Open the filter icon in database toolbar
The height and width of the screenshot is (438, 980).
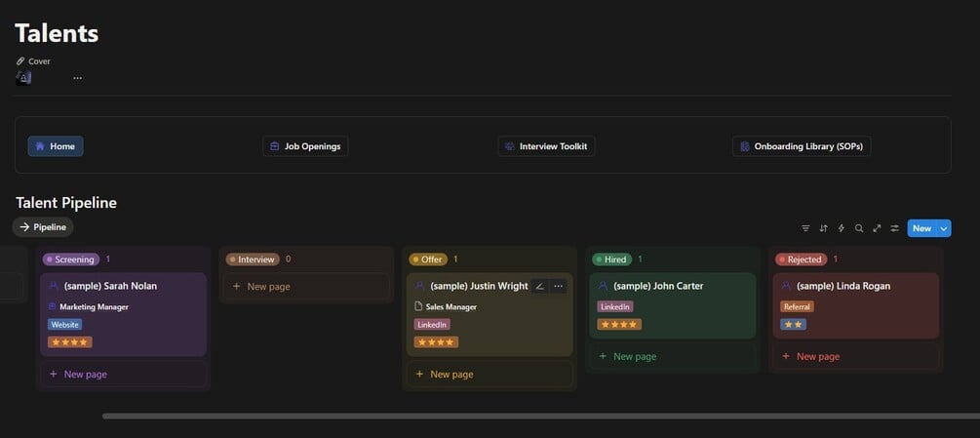point(805,228)
